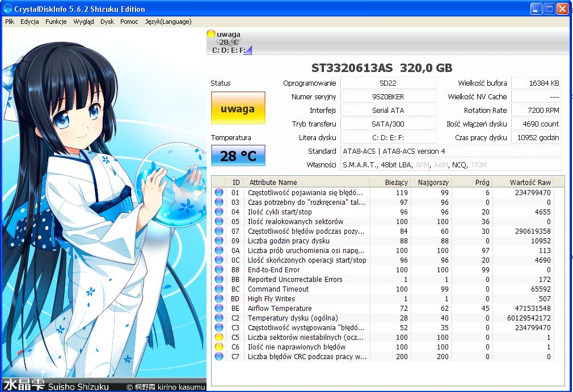Click blue status icon for attribute 09
The height and width of the screenshot is (392, 573).
point(219,241)
